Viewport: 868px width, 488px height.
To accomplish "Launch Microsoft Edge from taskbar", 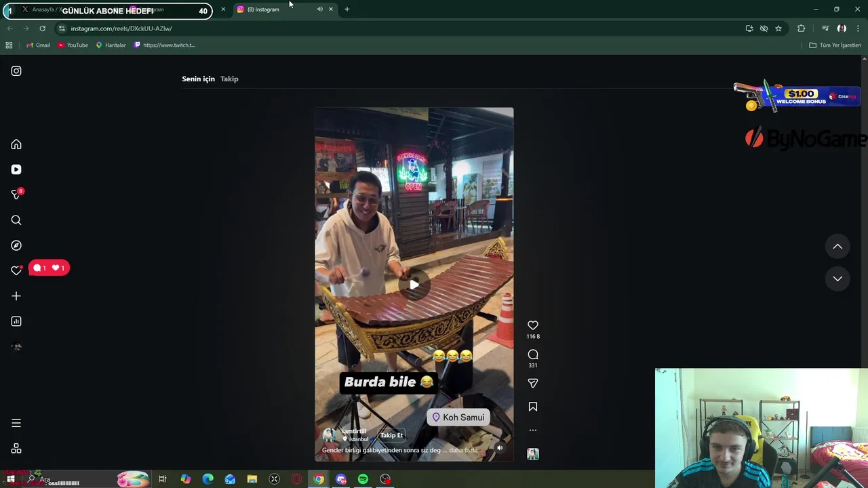I will (x=208, y=479).
